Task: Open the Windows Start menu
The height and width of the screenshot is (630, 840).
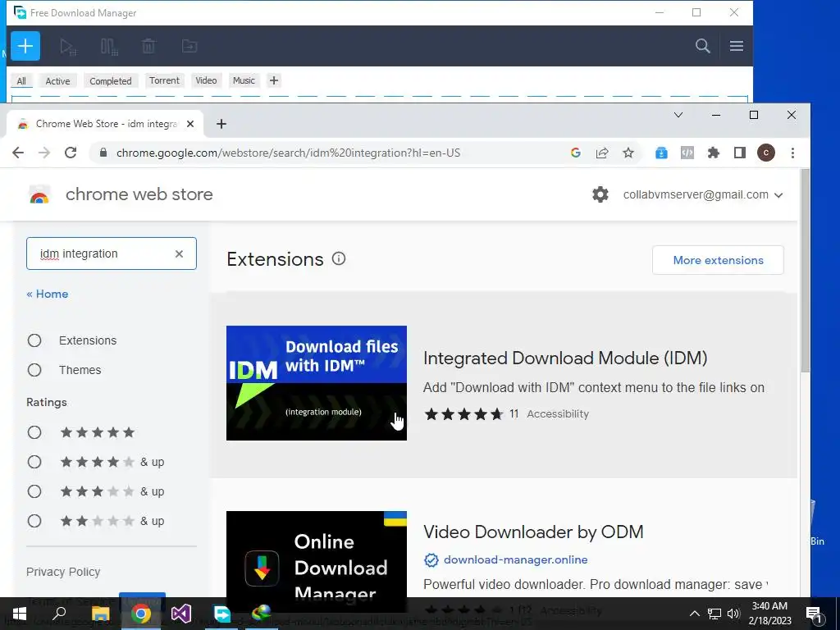Action: point(20,614)
